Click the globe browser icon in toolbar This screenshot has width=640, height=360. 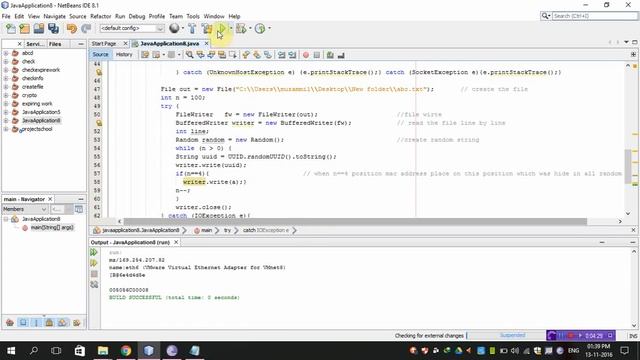tap(174, 28)
